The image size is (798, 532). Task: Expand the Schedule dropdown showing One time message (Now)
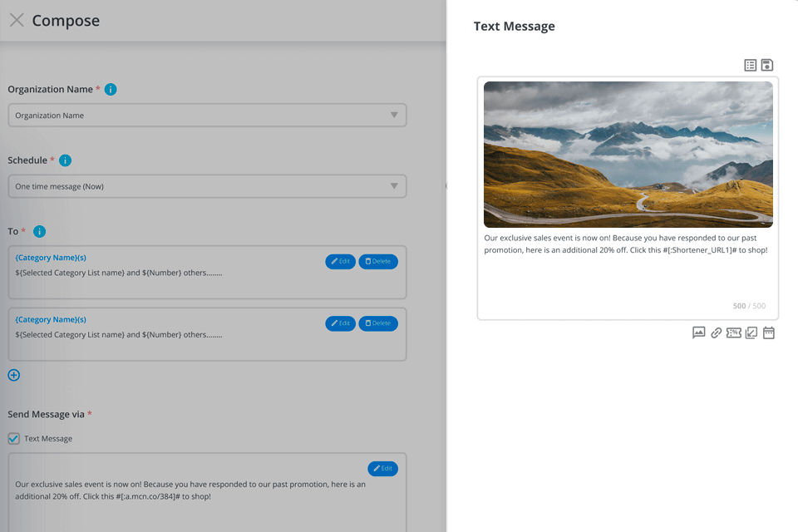click(x=207, y=186)
